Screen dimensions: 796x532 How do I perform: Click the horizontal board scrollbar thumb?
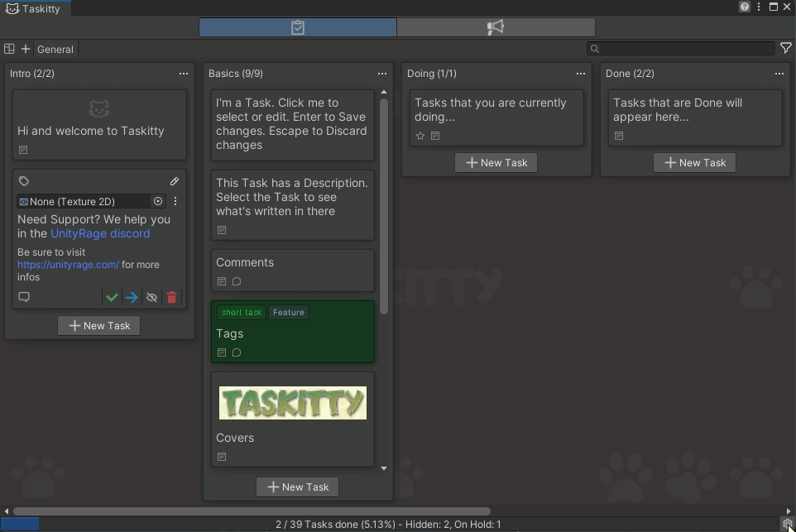[x=252, y=511]
